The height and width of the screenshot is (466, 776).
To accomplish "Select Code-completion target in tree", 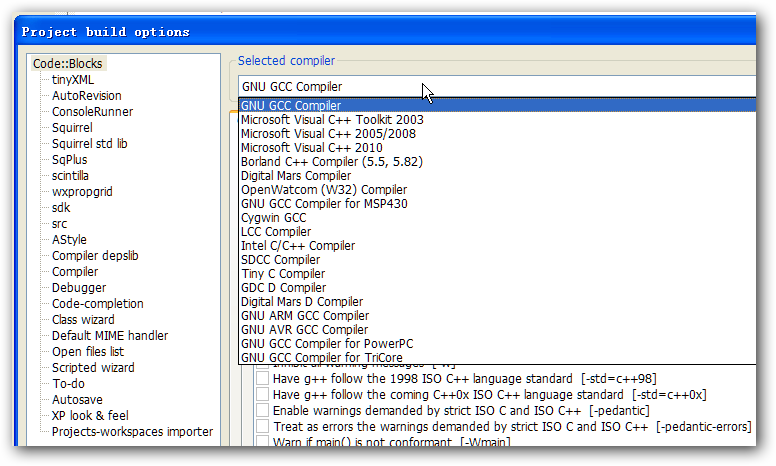I will click(x=97, y=304).
